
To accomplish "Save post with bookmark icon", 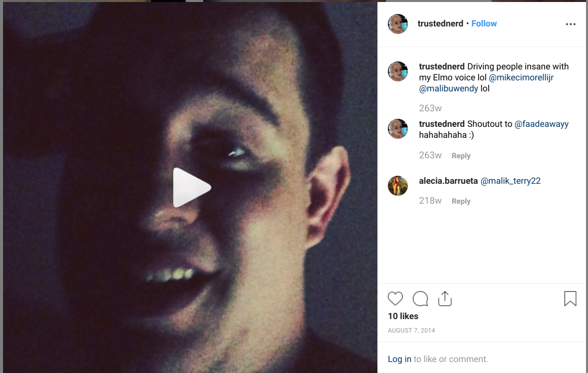I will click(x=570, y=299).
